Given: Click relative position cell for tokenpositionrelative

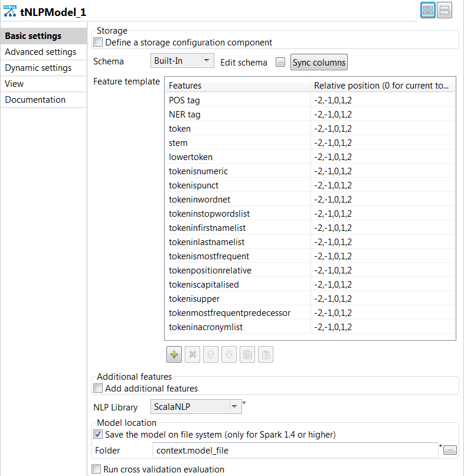Looking at the screenshot, I should 383,270.
